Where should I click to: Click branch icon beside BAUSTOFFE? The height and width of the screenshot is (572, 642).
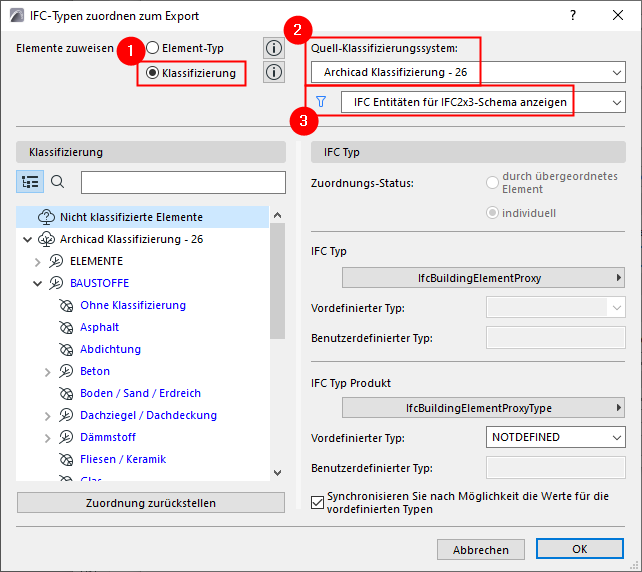click(56, 283)
